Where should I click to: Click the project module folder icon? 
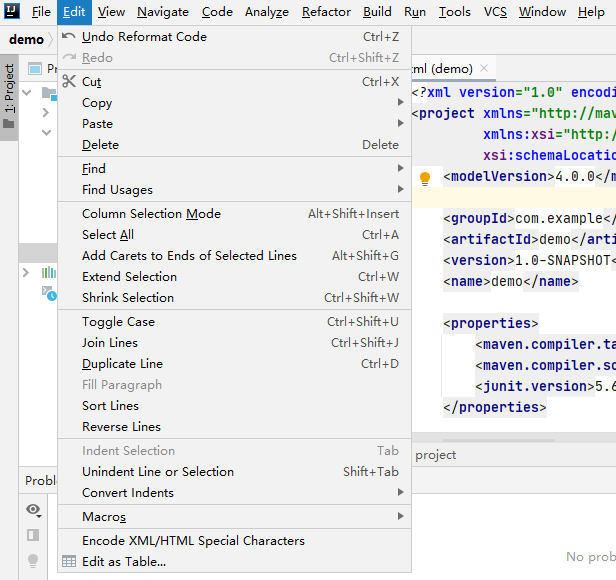[50, 94]
